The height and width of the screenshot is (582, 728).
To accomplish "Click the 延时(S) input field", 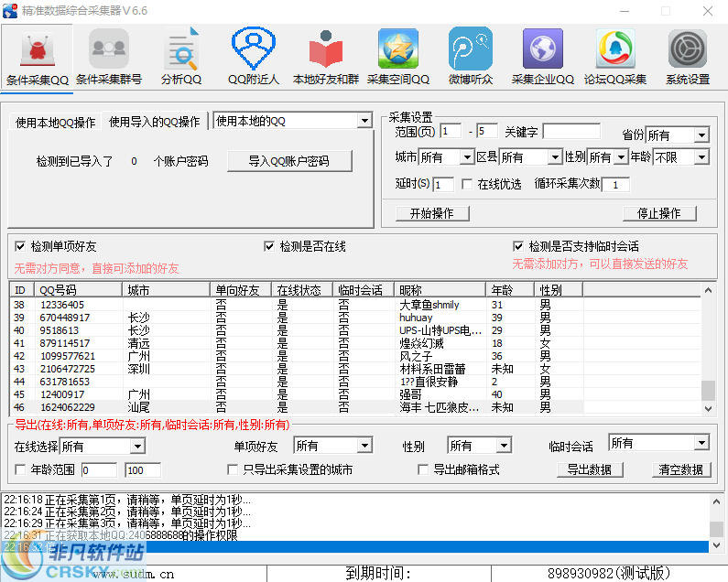I will tap(443, 185).
